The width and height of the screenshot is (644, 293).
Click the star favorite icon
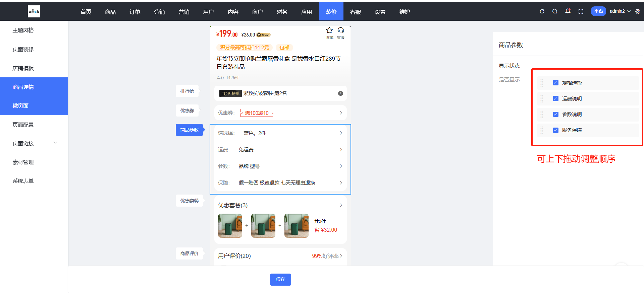(x=329, y=30)
